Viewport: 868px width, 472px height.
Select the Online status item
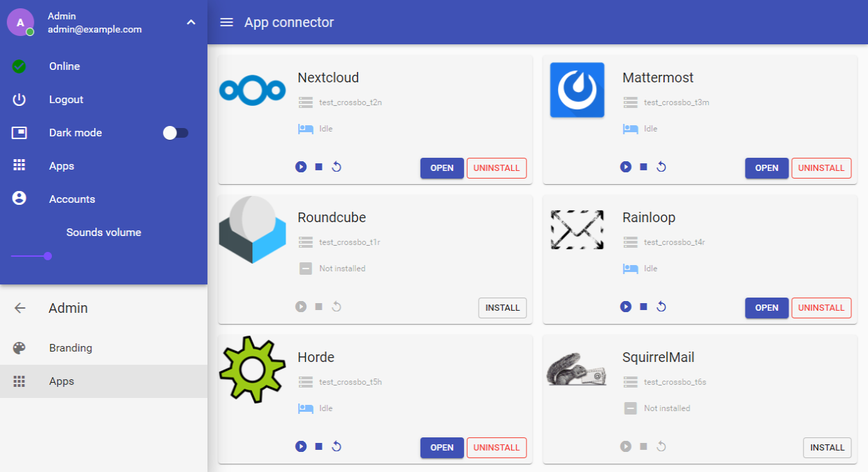[x=104, y=66]
